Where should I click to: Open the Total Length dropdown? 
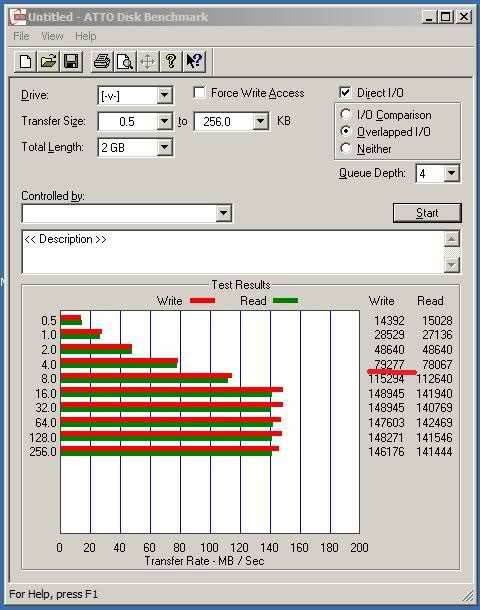[165, 147]
